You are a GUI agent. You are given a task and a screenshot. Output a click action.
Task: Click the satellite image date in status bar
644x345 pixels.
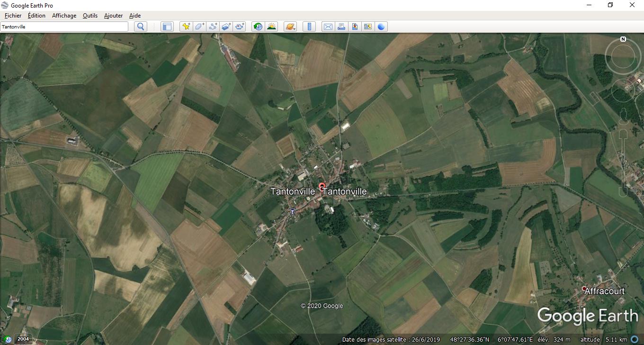pos(391,340)
